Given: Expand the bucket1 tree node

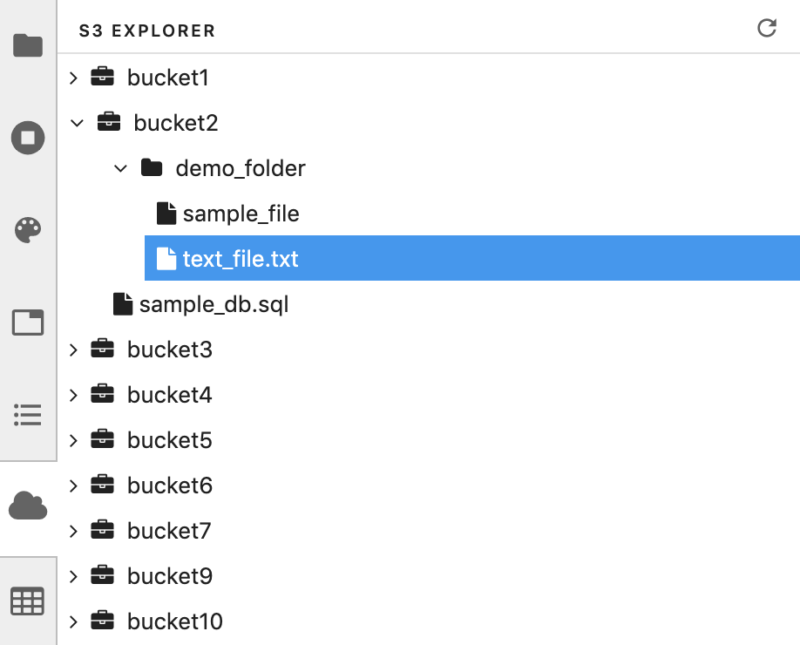Looking at the screenshot, I should click(73, 77).
